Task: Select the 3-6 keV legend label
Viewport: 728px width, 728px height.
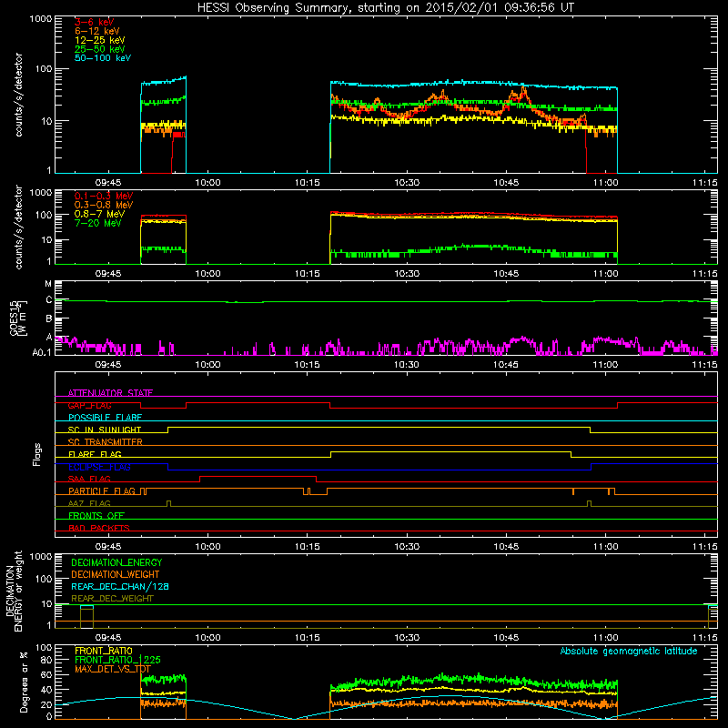Action: click(x=94, y=22)
